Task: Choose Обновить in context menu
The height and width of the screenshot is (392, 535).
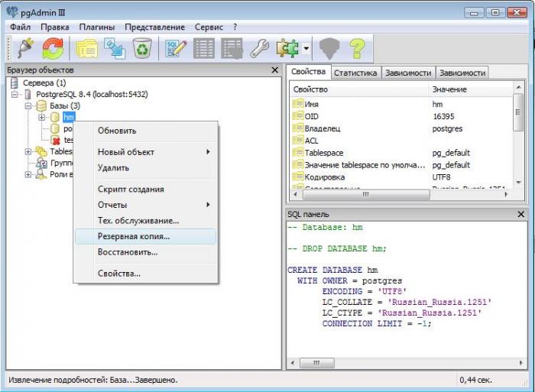Action: tap(146, 131)
